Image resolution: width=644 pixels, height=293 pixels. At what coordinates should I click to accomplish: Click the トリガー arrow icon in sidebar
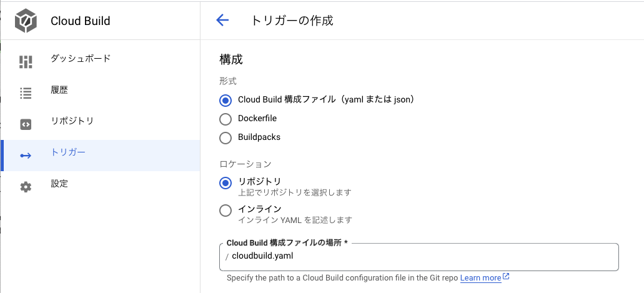[26, 156]
